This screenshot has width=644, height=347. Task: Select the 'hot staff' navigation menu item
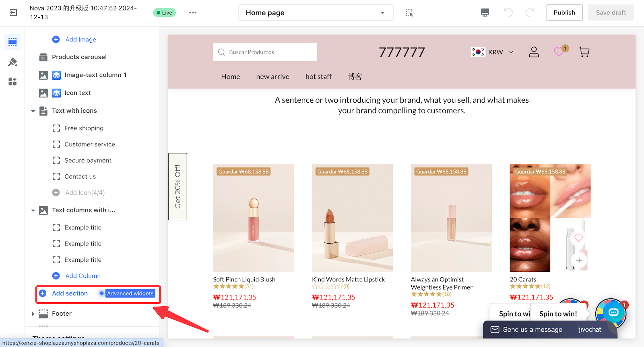(318, 76)
